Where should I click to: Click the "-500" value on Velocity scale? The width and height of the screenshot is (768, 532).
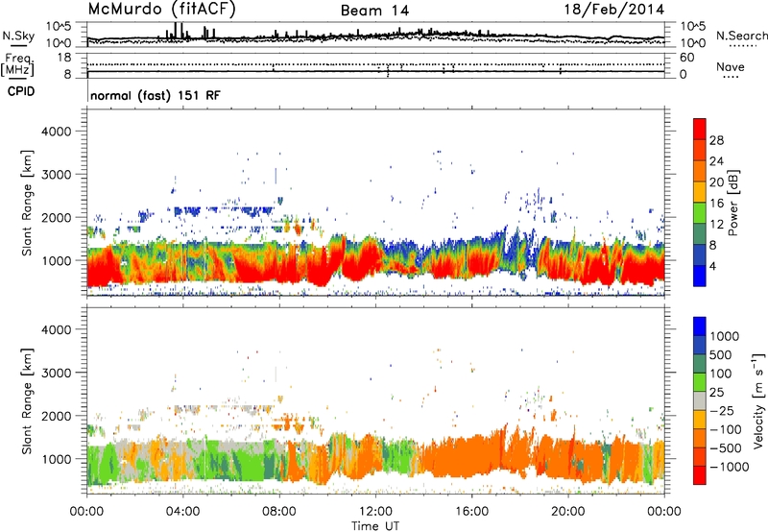[725, 448]
